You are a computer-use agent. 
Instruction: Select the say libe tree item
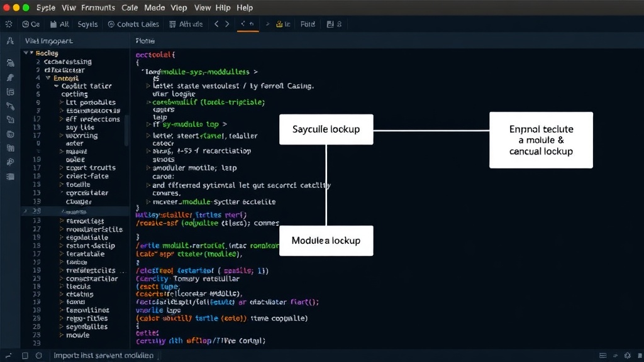80,127
